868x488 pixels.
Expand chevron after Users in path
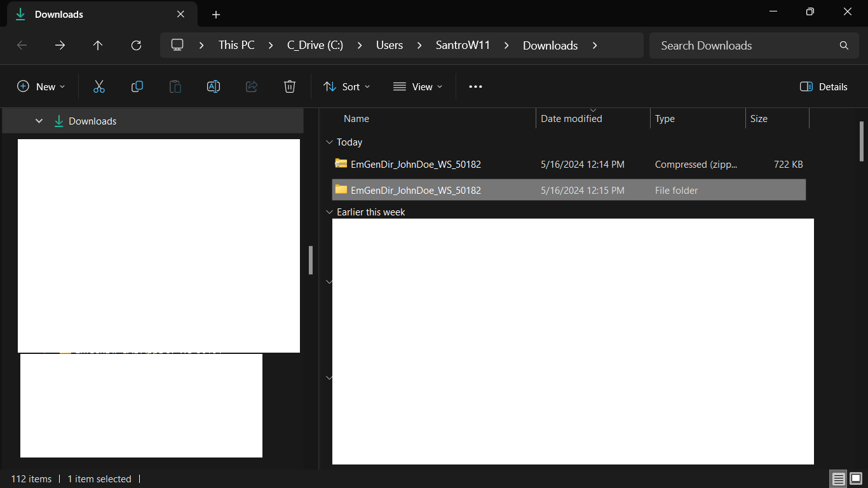[419, 45]
